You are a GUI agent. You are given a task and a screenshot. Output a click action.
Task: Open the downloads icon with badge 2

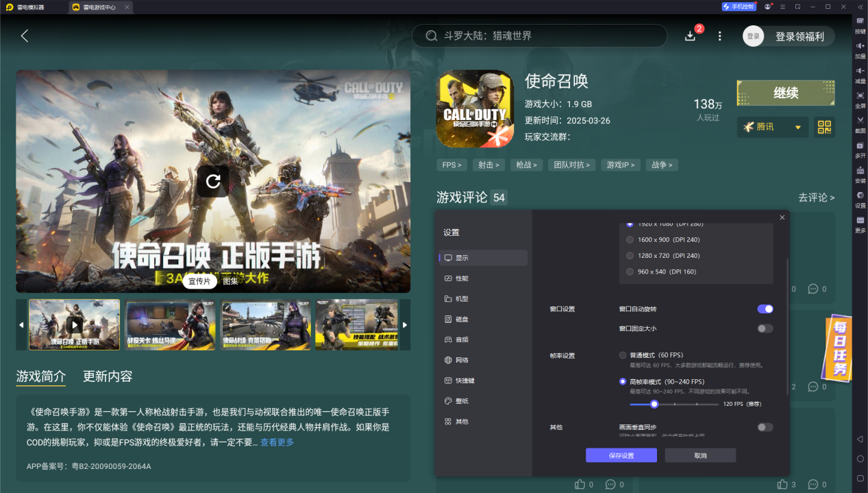click(x=691, y=36)
